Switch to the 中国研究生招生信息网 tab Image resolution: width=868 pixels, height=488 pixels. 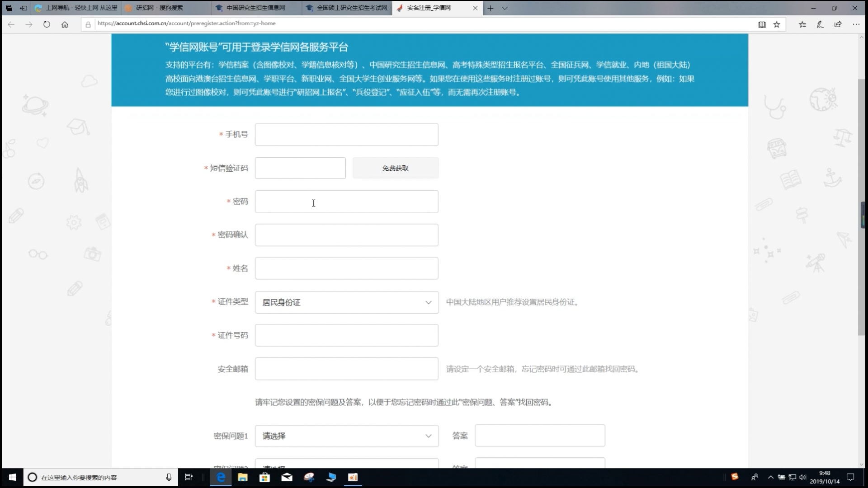[x=256, y=8]
